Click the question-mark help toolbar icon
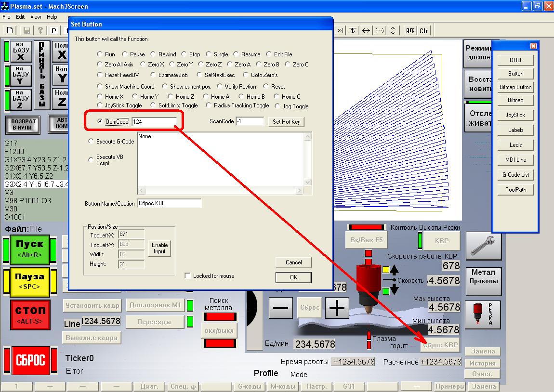 [40, 30]
